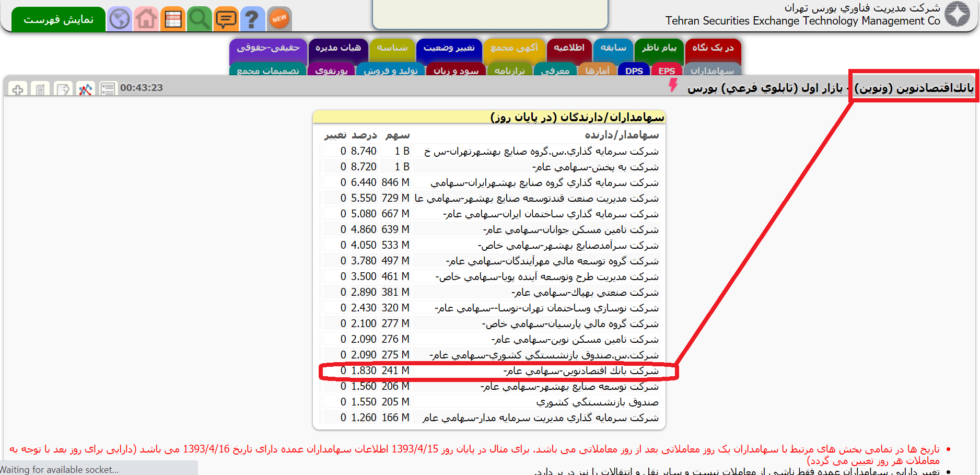Switch to the آمارها tab
Image resolution: width=980 pixels, height=475 pixels.
pyautogui.click(x=598, y=70)
